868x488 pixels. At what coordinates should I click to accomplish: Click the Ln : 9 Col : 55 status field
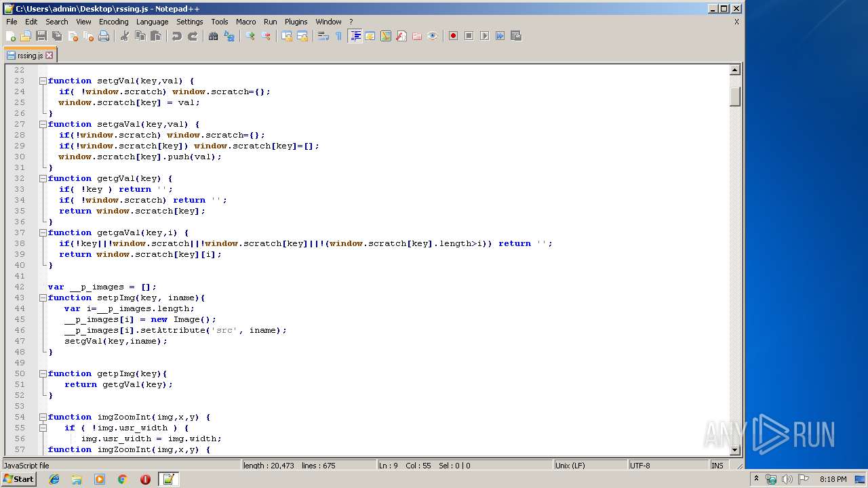pos(464,466)
